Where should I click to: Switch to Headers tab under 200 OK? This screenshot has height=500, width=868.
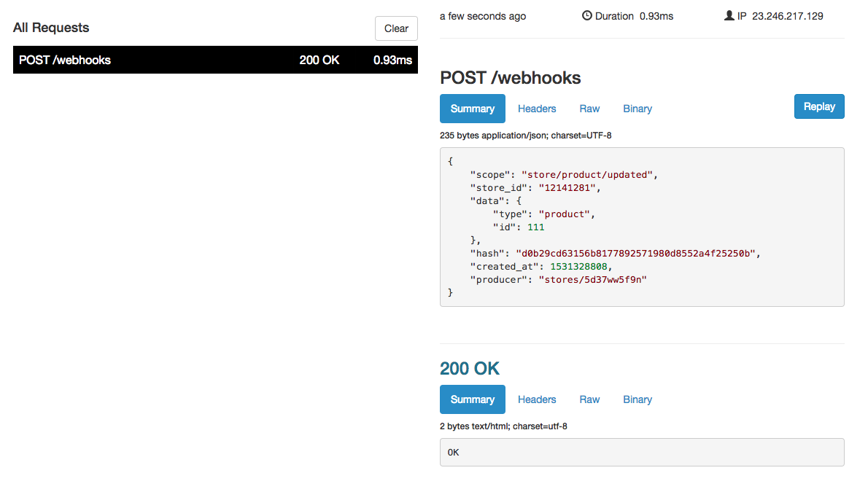click(x=536, y=399)
